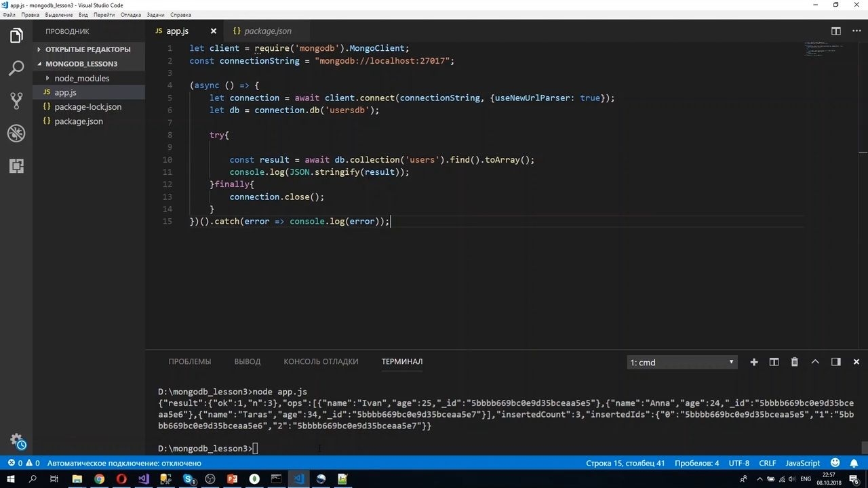This screenshot has width=868, height=488.
Task: Move the panel to the side
Action: click(836, 362)
